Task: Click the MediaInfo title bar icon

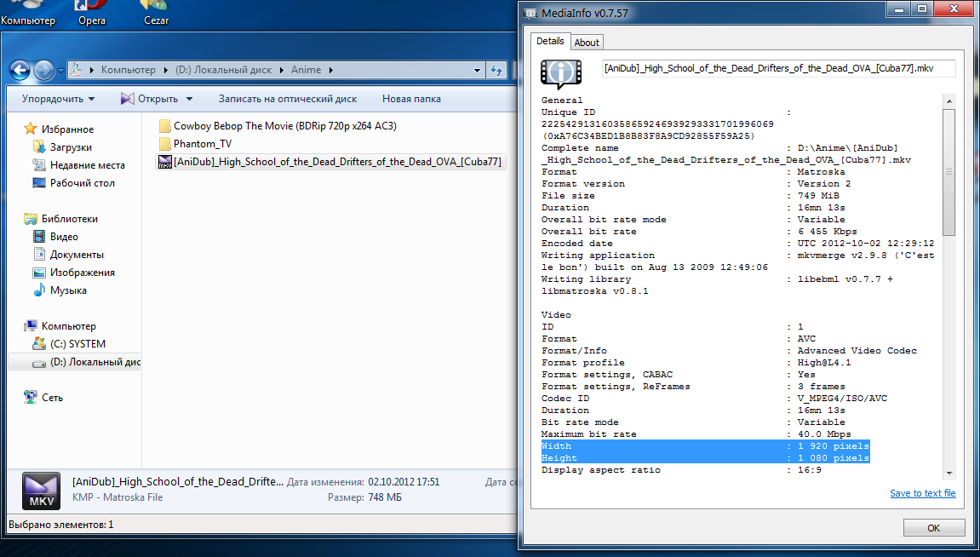Action: (x=530, y=13)
